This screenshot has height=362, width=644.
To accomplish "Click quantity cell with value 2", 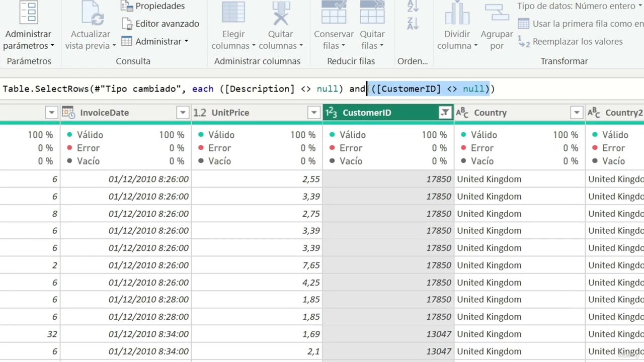I will click(x=30, y=265).
